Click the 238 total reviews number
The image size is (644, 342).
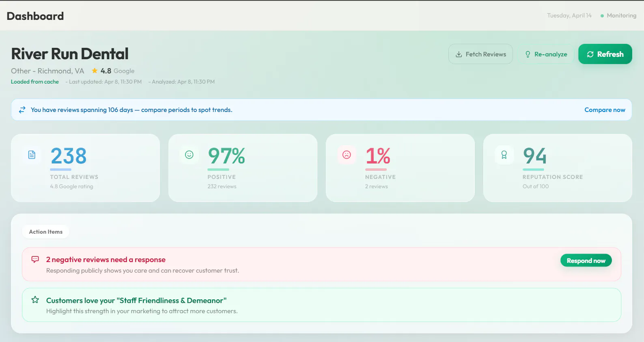(69, 156)
